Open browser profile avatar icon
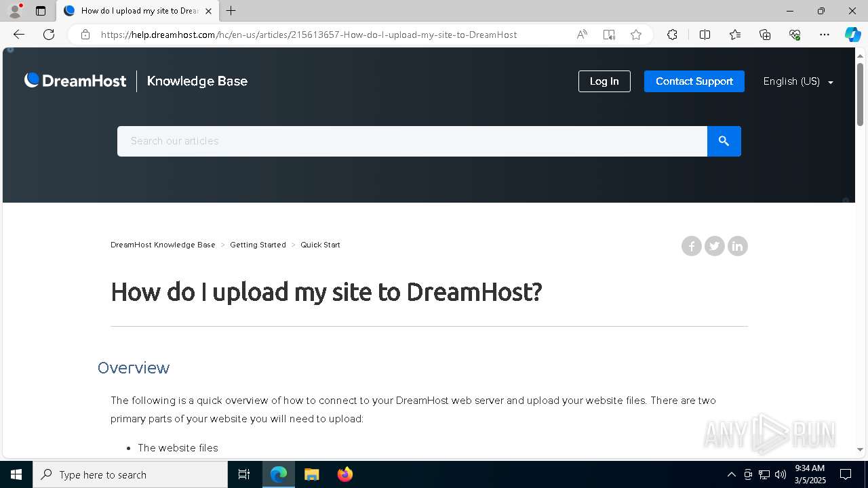Image resolution: width=868 pixels, height=488 pixels. (x=15, y=11)
